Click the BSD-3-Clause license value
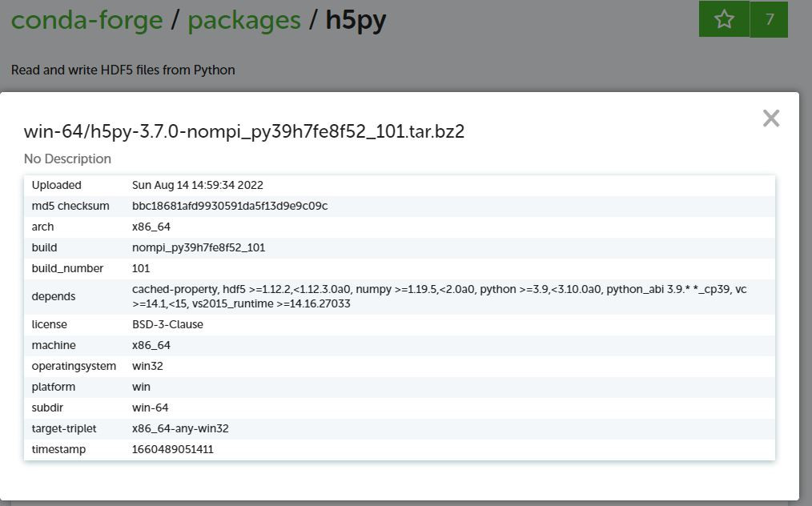Screen dimensions: 812x506 click(x=167, y=324)
